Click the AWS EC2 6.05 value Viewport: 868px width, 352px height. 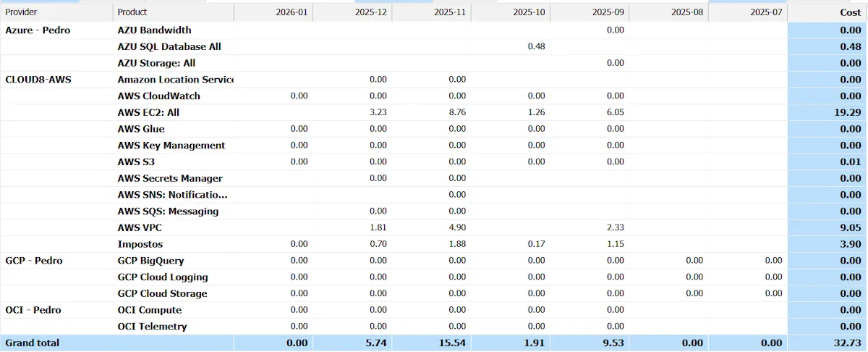tap(615, 112)
